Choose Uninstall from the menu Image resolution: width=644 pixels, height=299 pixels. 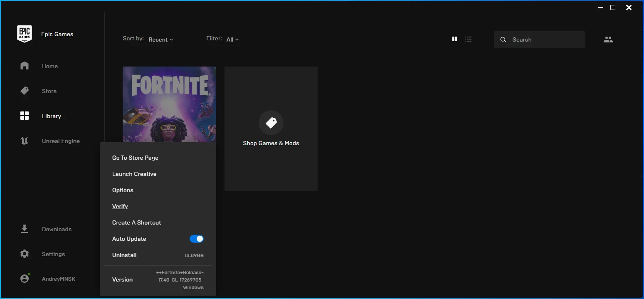coord(124,255)
